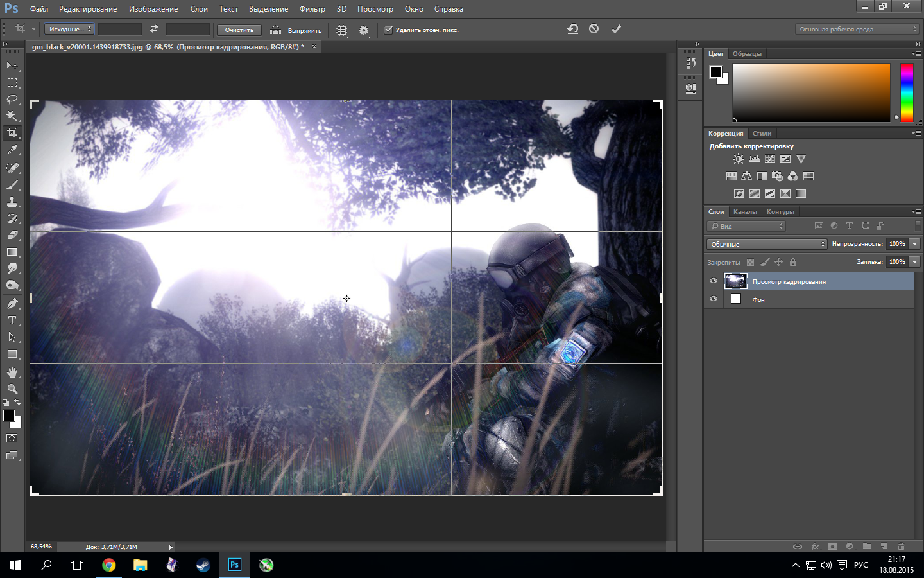Select the Hand tool
Viewport: 924px width, 578px height.
(x=12, y=372)
